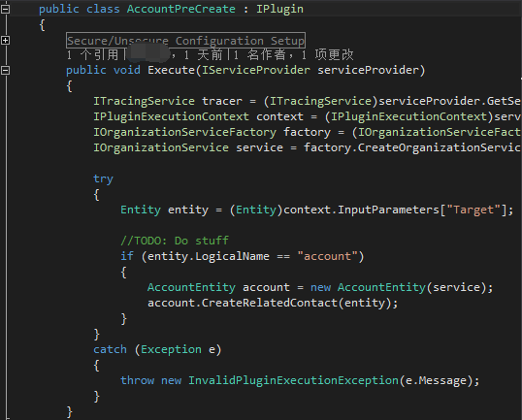The image size is (522, 420).
Task: Expand the Secure/Unsecure Configuration Setup region
Action: (x=5, y=41)
